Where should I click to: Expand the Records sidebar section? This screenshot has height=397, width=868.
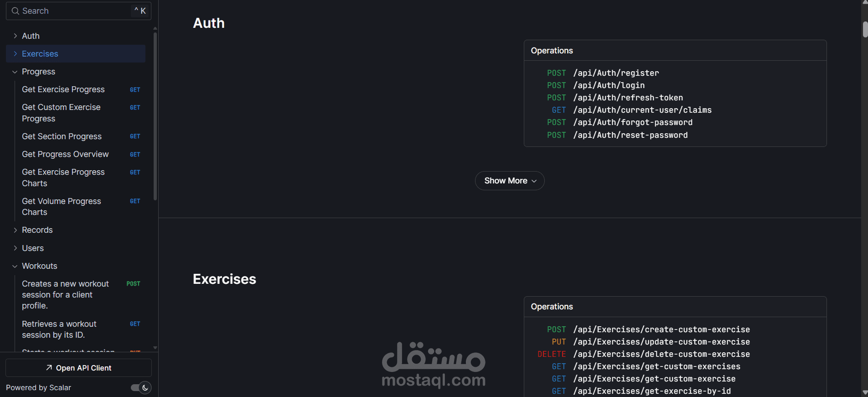click(x=15, y=230)
